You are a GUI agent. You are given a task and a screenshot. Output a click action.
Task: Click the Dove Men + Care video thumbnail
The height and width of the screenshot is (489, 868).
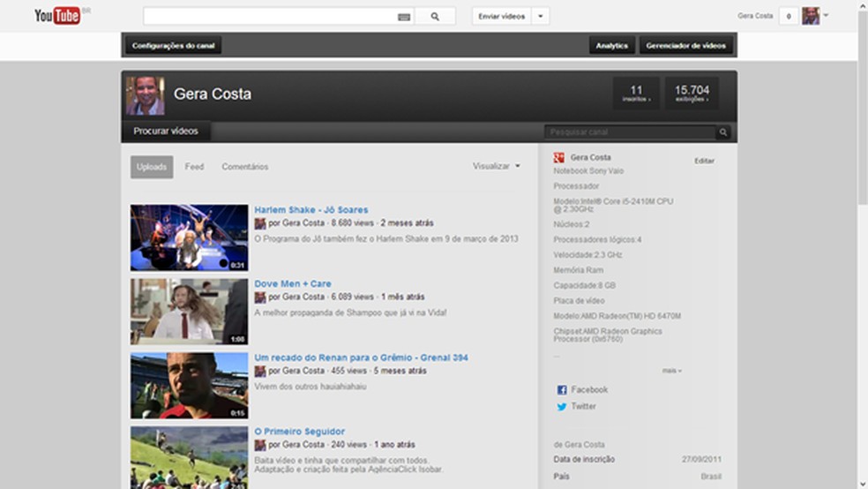[189, 312]
